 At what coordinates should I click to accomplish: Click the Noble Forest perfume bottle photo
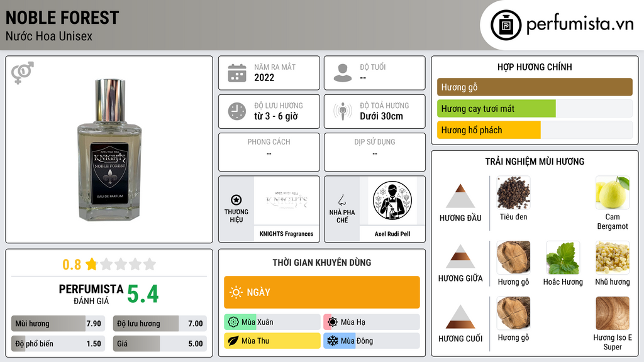[x=109, y=150]
